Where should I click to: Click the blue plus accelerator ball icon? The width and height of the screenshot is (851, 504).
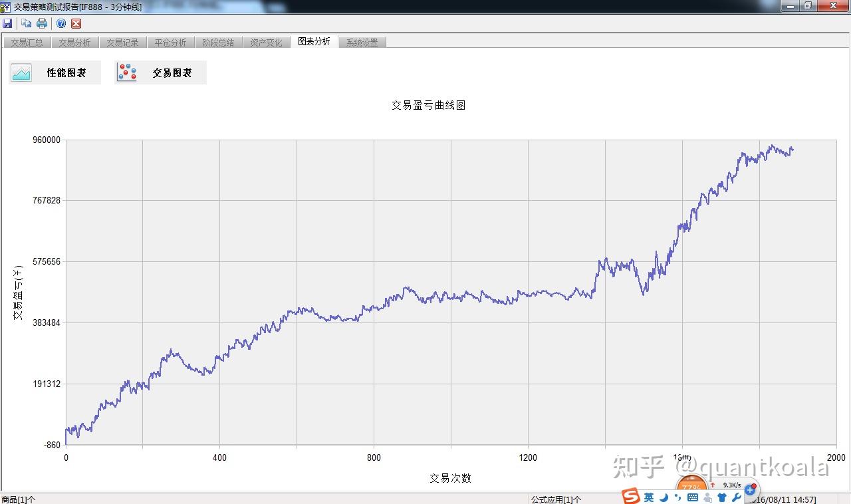tap(750, 490)
